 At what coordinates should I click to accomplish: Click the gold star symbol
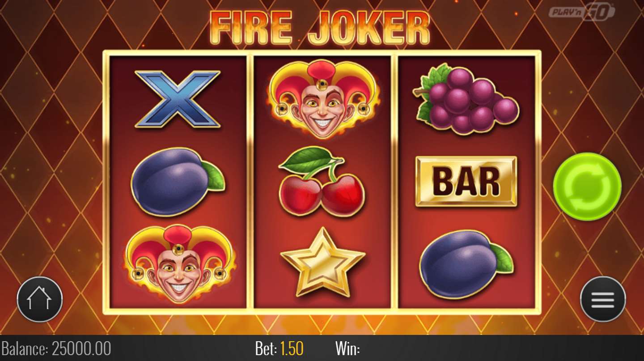click(x=322, y=262)
